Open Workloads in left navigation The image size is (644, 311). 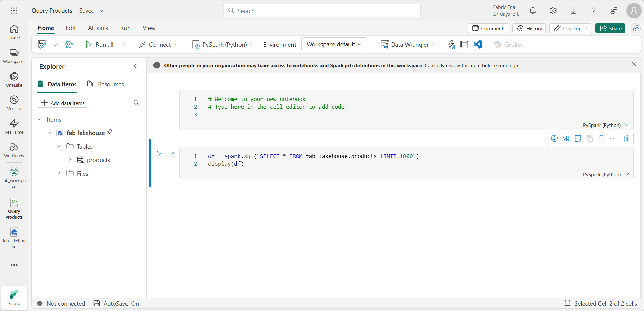(14, 150)
